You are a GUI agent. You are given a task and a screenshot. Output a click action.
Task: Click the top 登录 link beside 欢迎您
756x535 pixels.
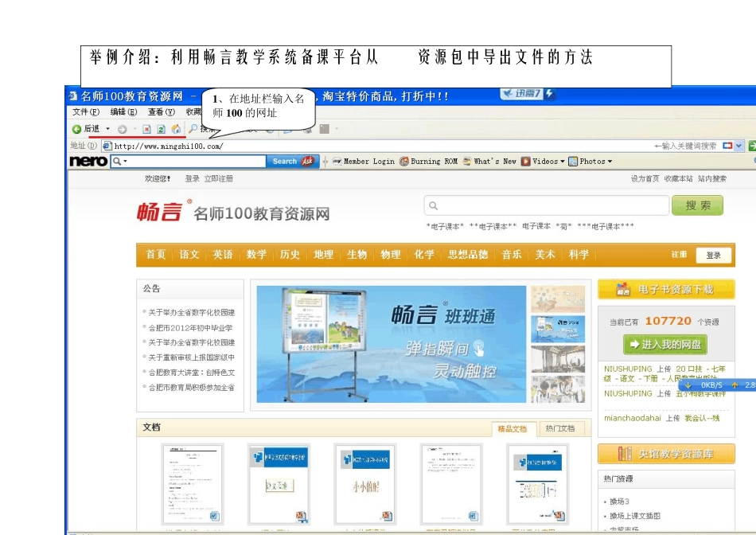[x=192, y=178]
